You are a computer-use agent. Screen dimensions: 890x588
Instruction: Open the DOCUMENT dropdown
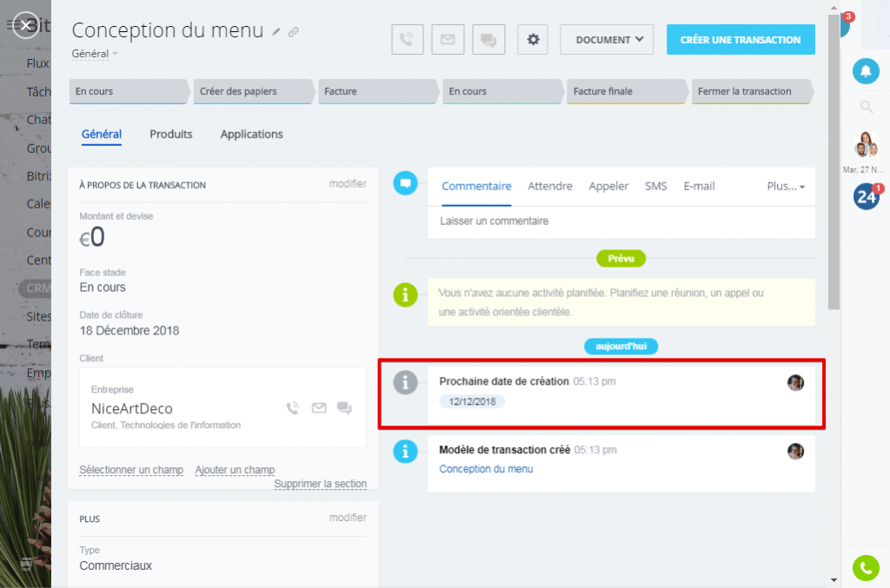pyautogui.click(x=607, y=40)
